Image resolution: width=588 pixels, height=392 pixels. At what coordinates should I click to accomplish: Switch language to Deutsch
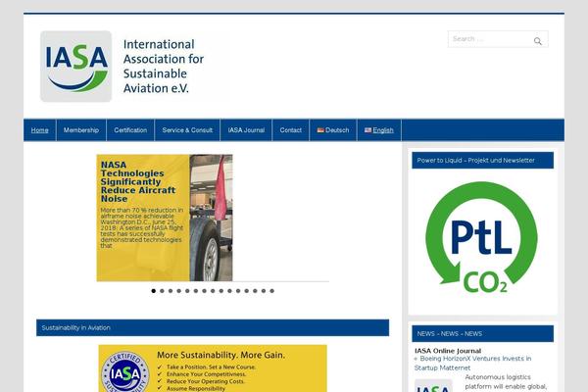pyautogui.click(x=333, y=130)
